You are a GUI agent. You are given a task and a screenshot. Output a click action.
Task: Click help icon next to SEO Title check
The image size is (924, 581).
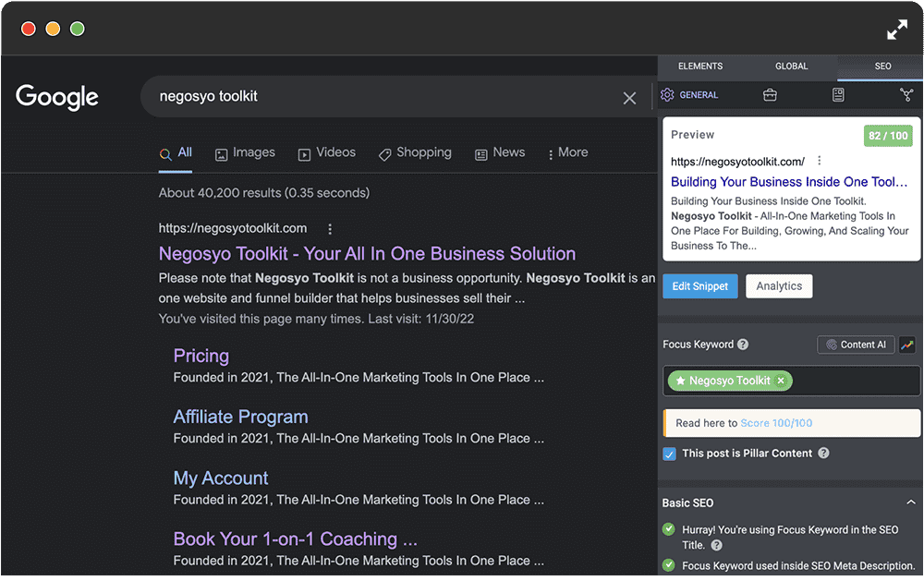click(717, 545)
